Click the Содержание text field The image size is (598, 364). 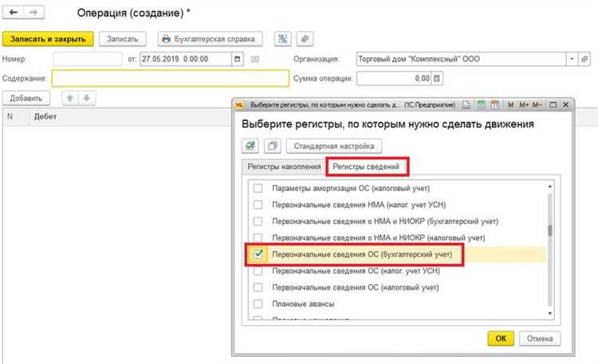(x=171, y=78)
